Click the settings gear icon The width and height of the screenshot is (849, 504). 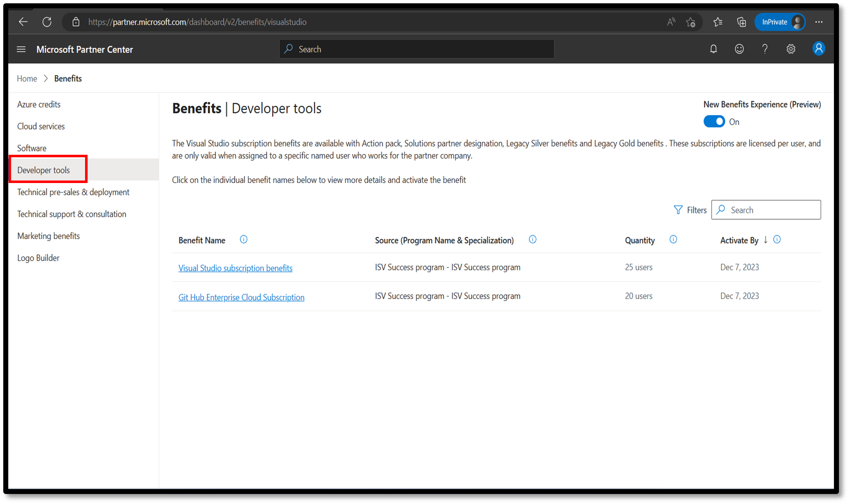coord(791,49)
